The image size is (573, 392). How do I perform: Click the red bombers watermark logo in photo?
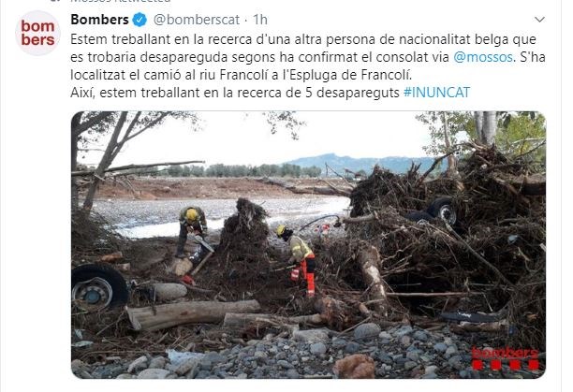click(x=506, y=358)
